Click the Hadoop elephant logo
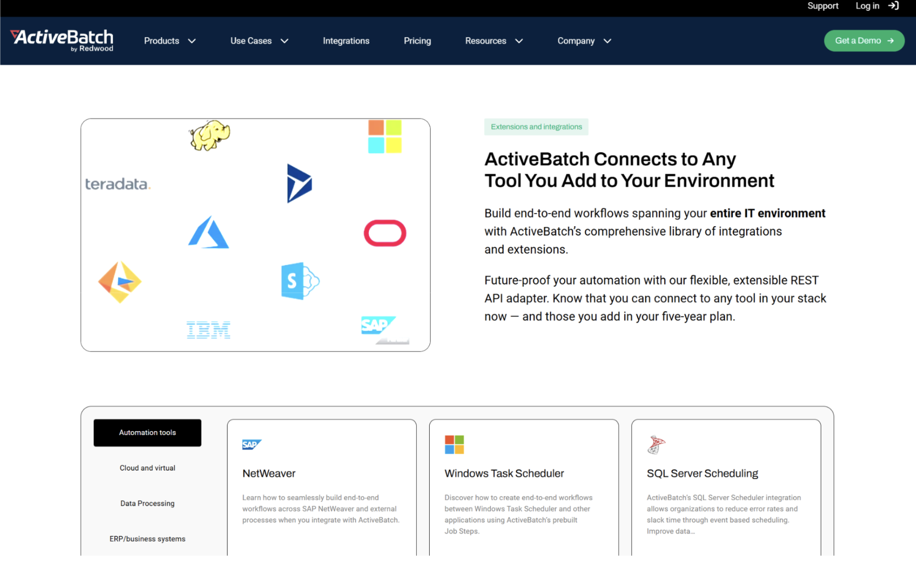Viewport: 916px width, 588px height. 209,135
